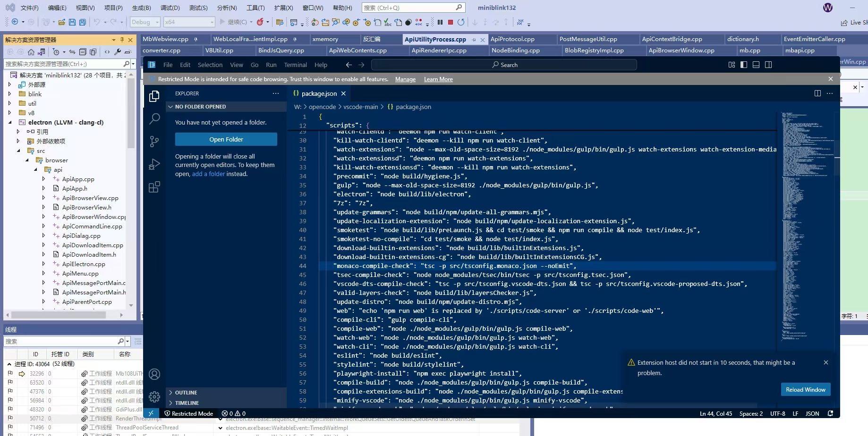Restart debugging in Visual Studio toolbar
The height and width of the screenshot is (436, 868).
point(461,22)
